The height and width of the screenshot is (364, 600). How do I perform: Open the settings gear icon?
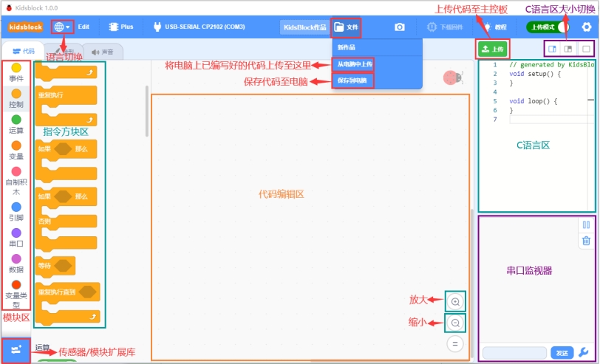coord(586,27)
